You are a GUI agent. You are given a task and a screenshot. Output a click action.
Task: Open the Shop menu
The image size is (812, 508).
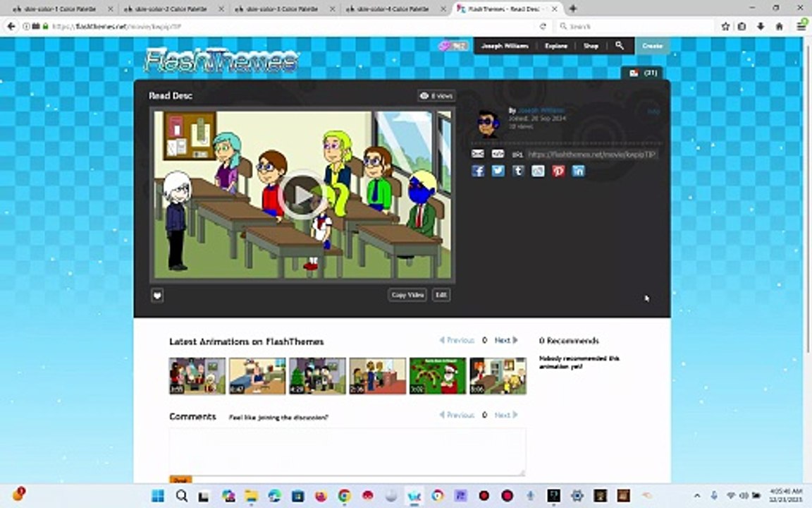pyautogui.click(x=591, y=46)
